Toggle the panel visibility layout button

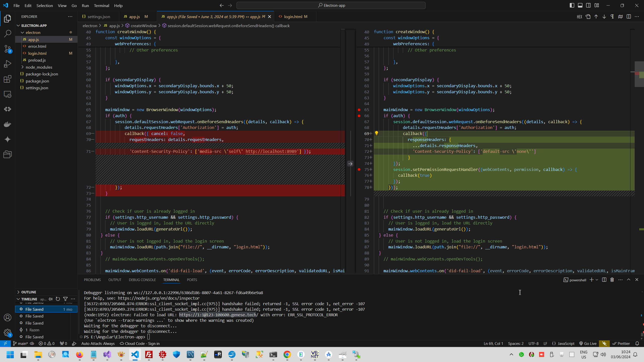click(x=580, y=5)
